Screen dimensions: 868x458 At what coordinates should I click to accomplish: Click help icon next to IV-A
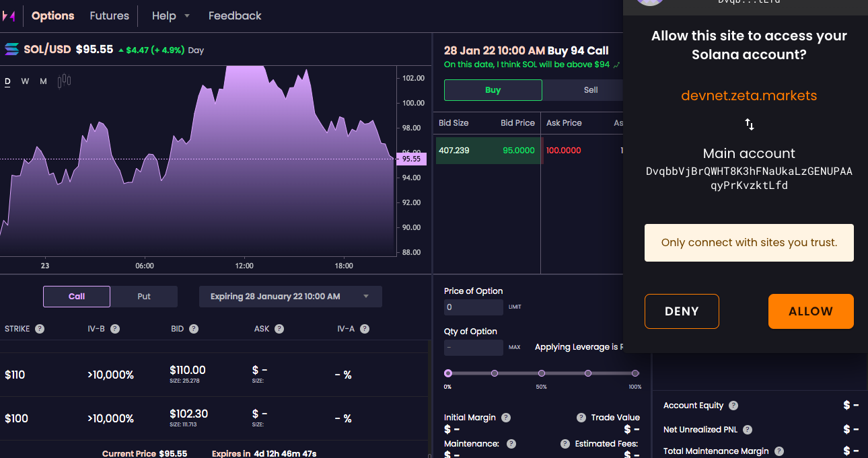pyautogui.click(x=365, y=329)
